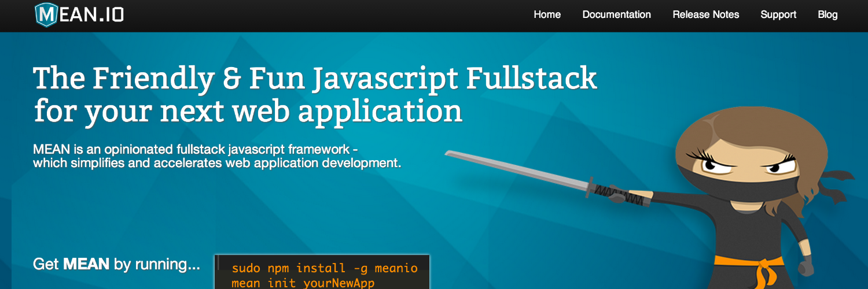
Task: Visit the Support page
Action: pyautogui.click(x=778, y=15)
